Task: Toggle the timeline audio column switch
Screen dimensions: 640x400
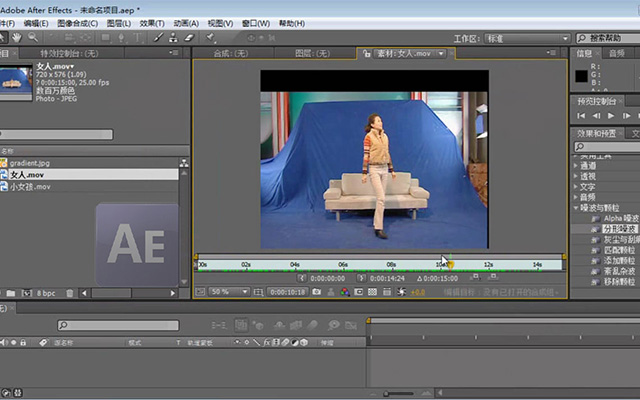Action: [x=4, y=342]
